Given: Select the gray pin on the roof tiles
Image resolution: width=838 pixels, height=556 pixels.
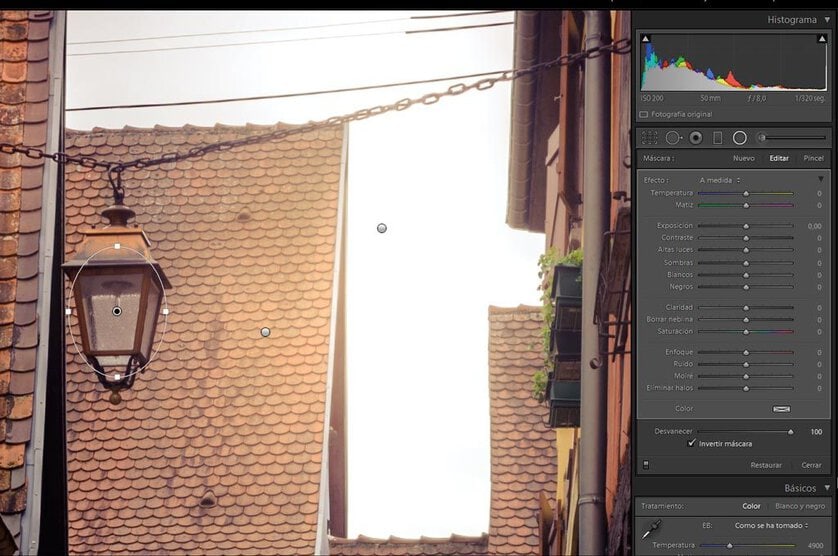Looking at the screenshot, I should 265,332.
